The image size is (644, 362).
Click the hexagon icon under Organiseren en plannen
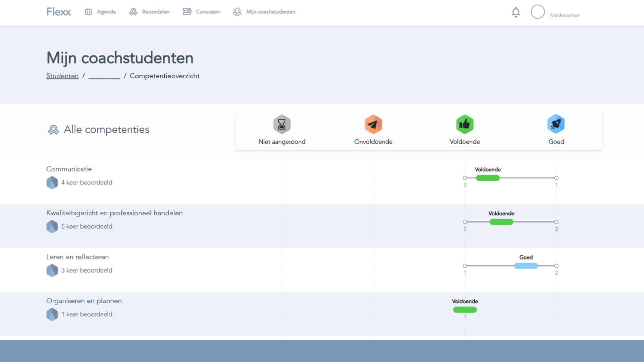pos(52,314)
